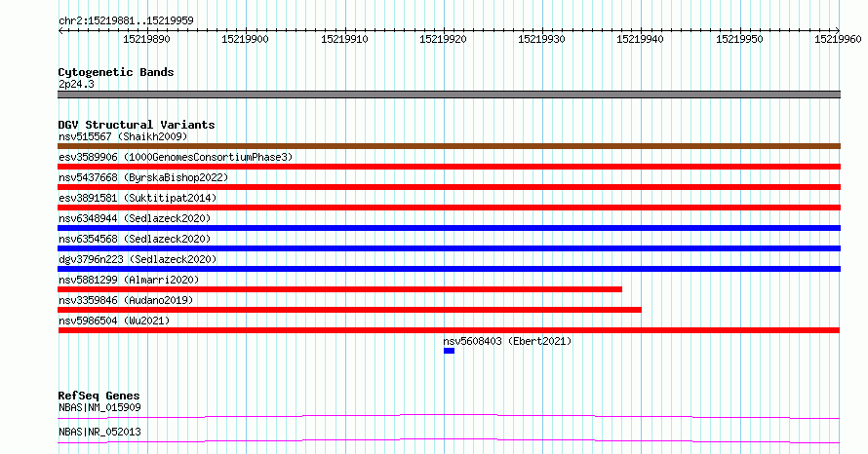This screenshot has height=454, width=868.
Task: Open the nsv6348944 (Sedlazeck2020) label
Action: click(x=135, y=218)
